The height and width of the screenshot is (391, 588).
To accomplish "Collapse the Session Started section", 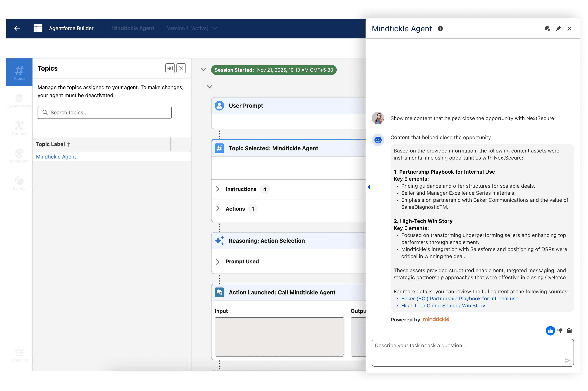I will coord(203,69).
